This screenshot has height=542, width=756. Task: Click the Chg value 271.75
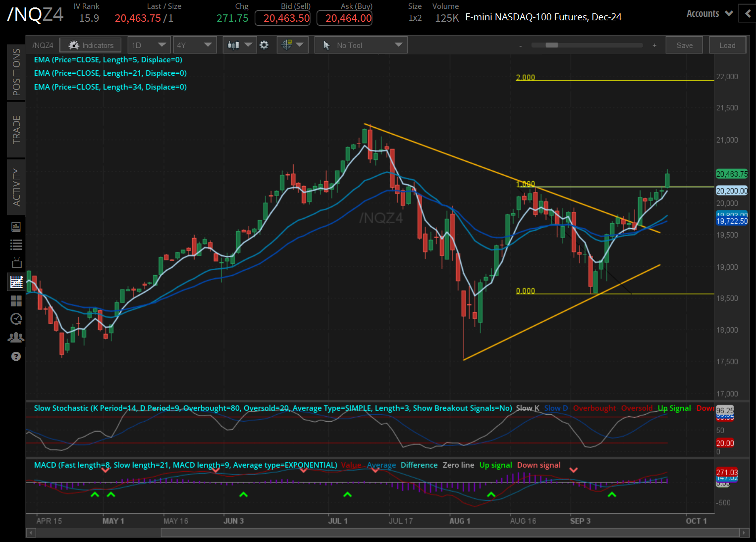pyautogui.click(x=232, y=18)
